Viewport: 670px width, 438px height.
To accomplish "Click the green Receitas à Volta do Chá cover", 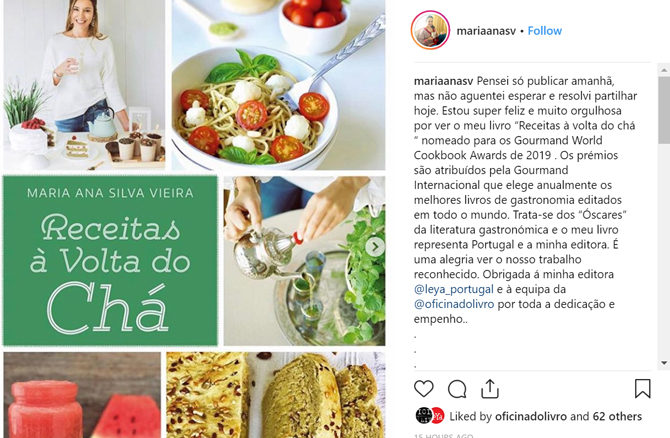I will 110,260.
